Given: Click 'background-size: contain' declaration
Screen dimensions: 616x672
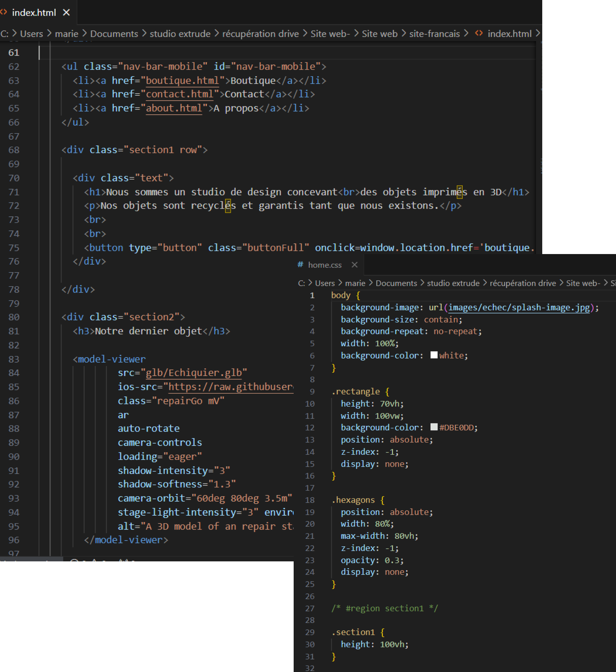Looking at the screenshot, I should [x=402, y=320].
